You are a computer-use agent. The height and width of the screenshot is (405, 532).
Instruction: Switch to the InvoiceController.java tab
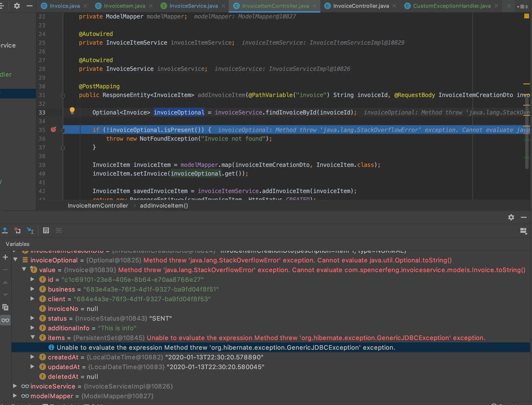click(361, 6)
